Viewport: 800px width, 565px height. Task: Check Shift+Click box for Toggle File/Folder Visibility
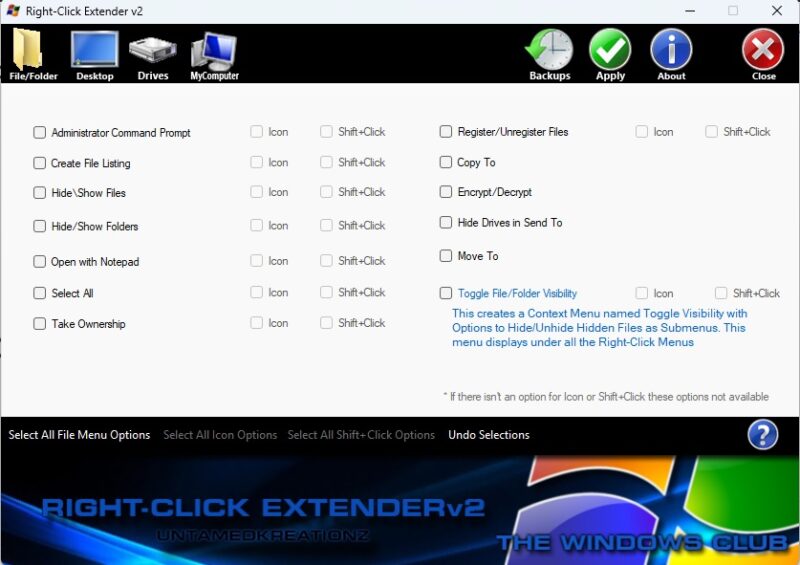coord(721,293)
